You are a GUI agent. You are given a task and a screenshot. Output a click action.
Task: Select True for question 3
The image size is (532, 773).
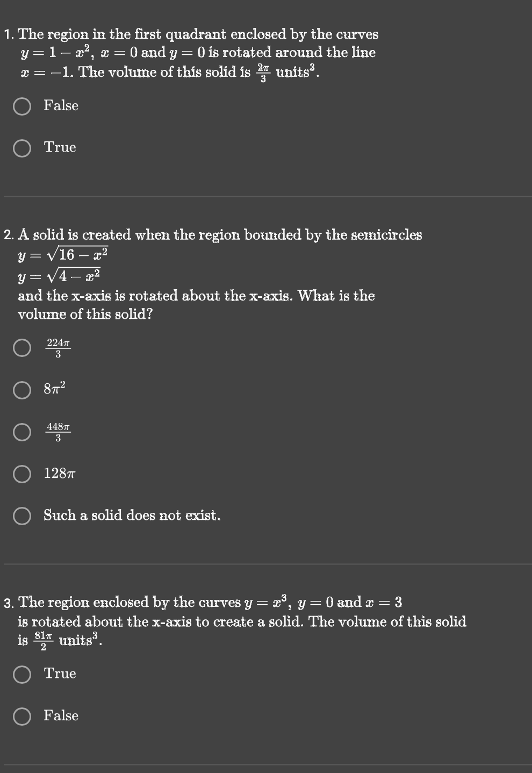click(x=22, y=674)
